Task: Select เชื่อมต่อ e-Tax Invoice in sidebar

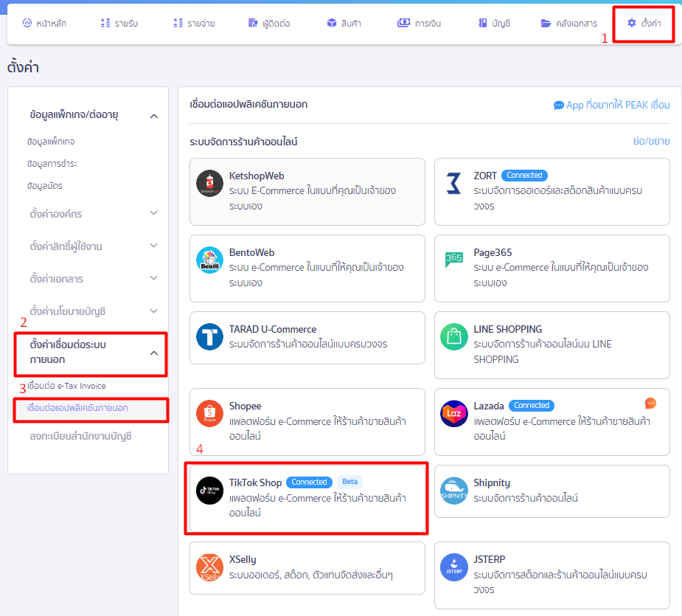Action: [x=66, y=386]
